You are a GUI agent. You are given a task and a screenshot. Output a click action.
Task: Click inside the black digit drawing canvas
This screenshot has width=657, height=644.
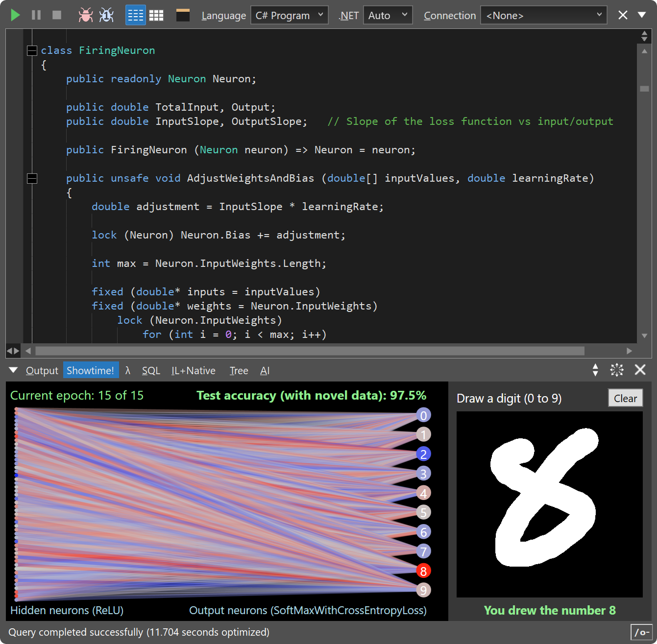[549, 504]
